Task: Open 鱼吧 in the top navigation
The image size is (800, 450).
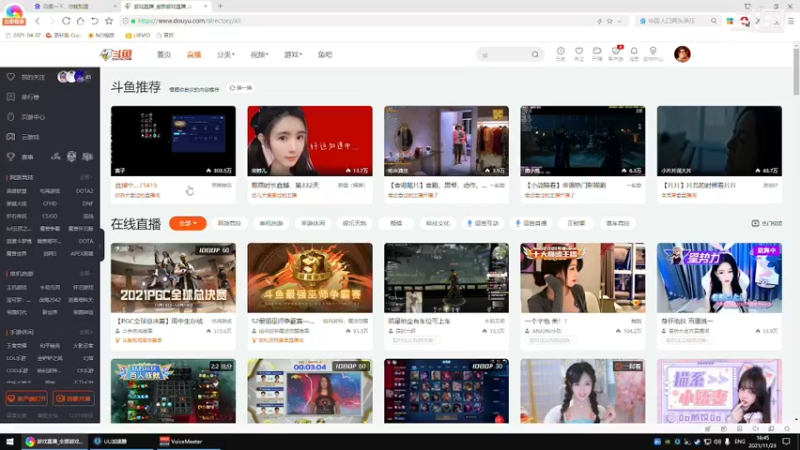Action: [x=325, y=55]
